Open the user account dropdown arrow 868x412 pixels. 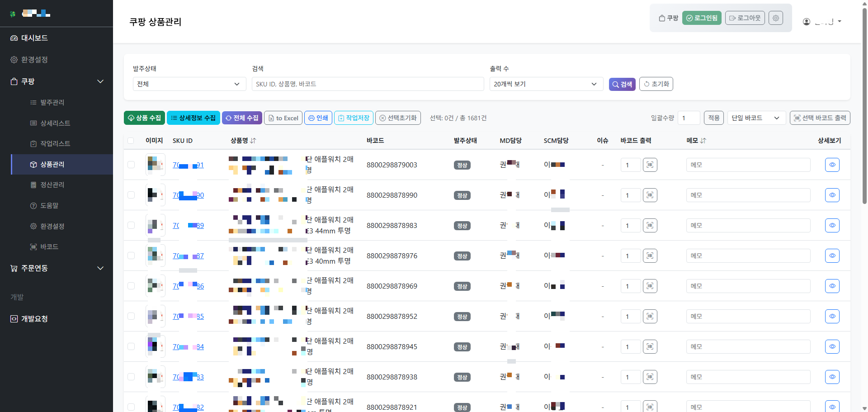pos(840,21)
